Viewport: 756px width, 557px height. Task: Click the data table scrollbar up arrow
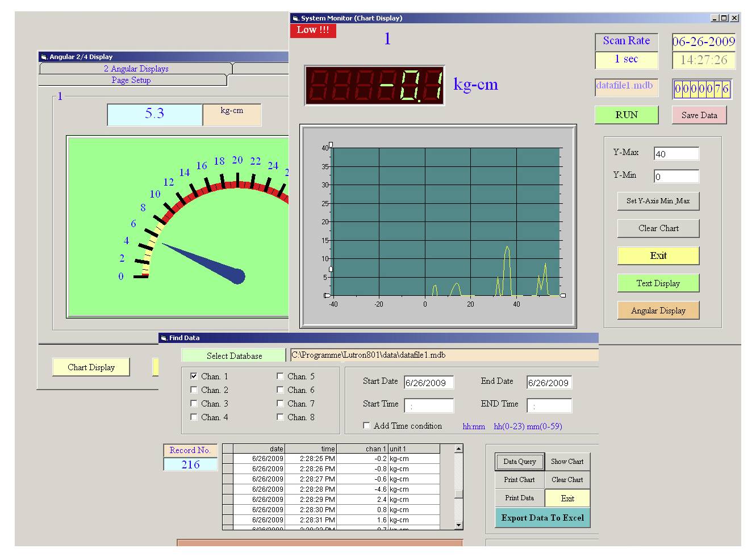coord(459,449)
